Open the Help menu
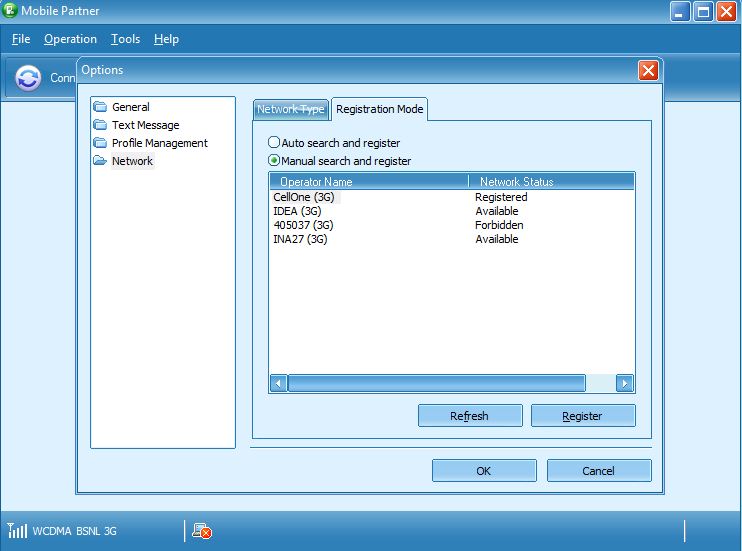Screen dimensions: 742x551 166,39
